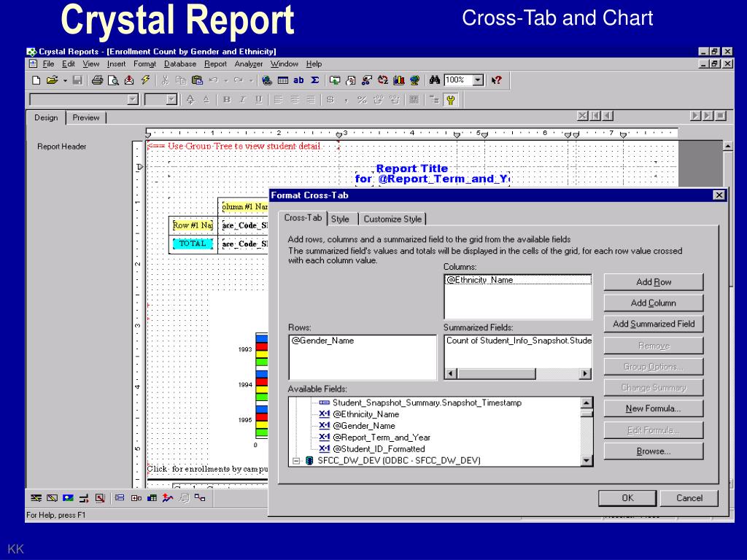This screenshot has width=747, height=560.
Task: Toggle Align Left formatting
Action: 278,100
